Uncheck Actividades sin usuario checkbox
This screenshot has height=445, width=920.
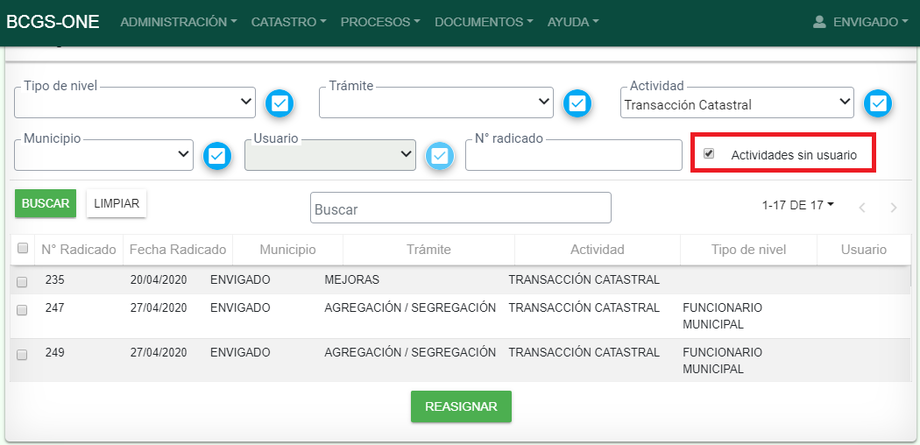coord(709,154)
